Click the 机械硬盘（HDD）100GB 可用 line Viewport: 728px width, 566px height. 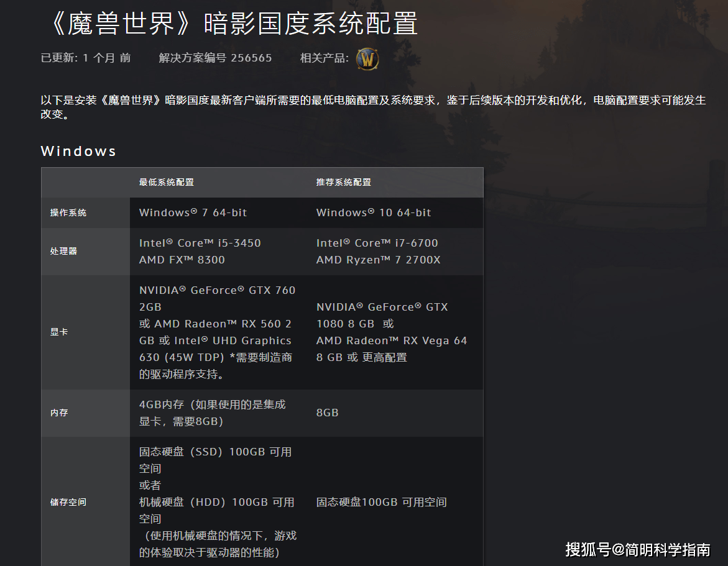click(217, 502)
